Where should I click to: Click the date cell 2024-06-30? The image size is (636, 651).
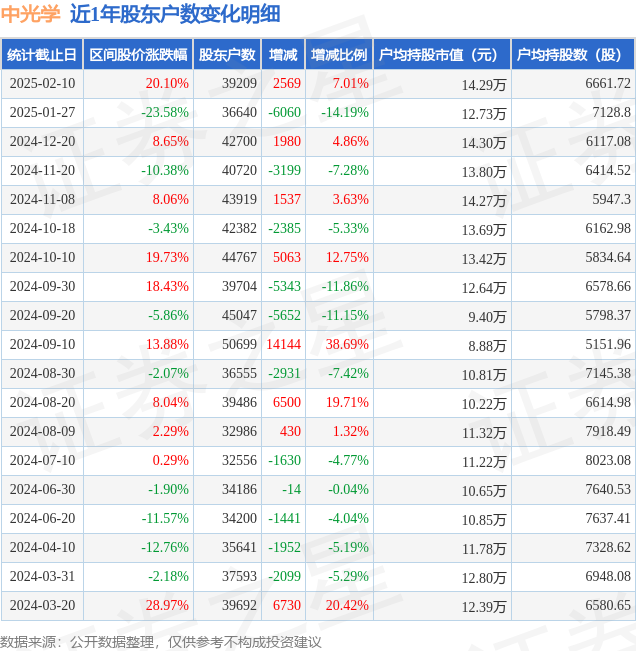42,489
